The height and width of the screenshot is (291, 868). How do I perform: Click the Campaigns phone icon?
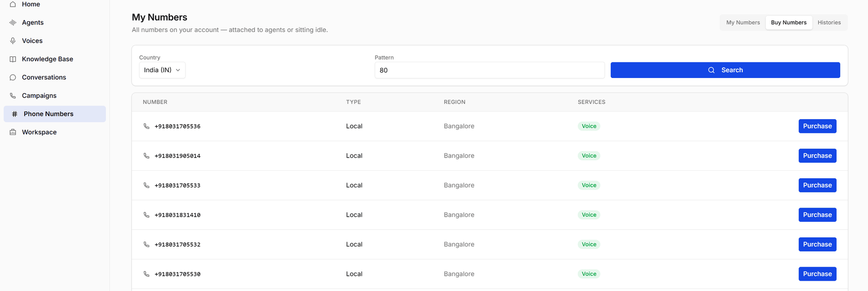[x=13, y=95]
